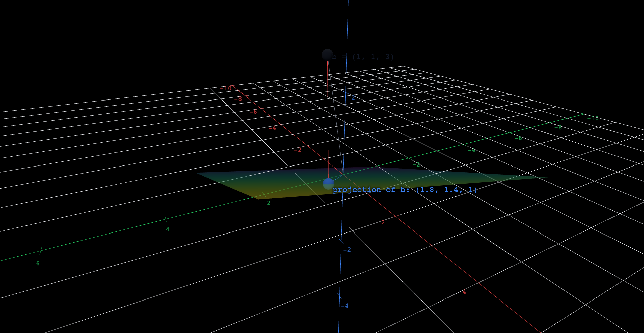Click the red axis label '-6'
Image resolution: width=644 pixels, height=333 pixels.
(x=253, y=112)
